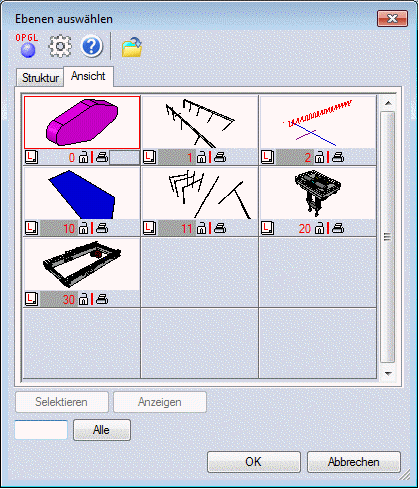Toggle the lock on layer 11

[x=201, y=228]
